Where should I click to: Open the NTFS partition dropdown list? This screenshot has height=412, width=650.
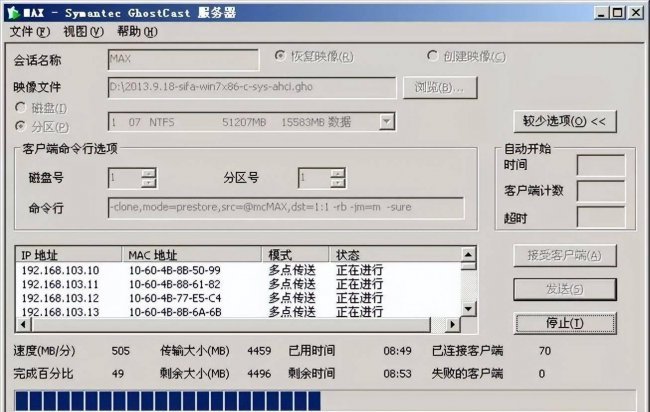(x=386, y=122)
